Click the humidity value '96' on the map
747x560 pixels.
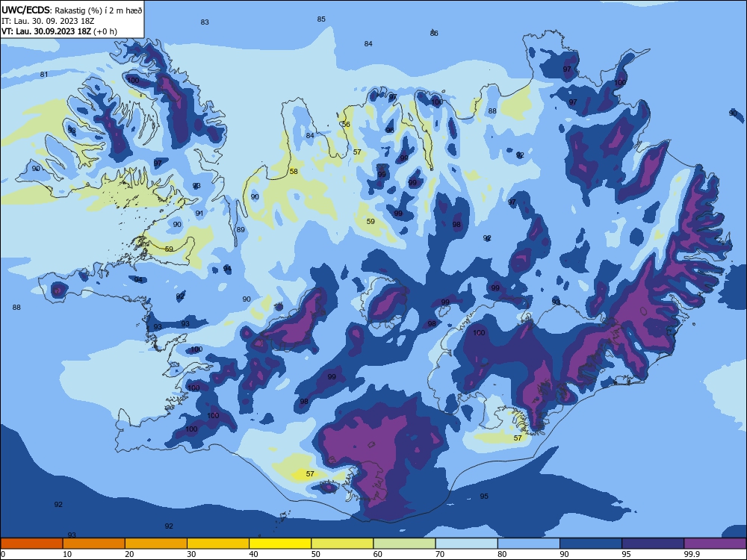[390, 130]
